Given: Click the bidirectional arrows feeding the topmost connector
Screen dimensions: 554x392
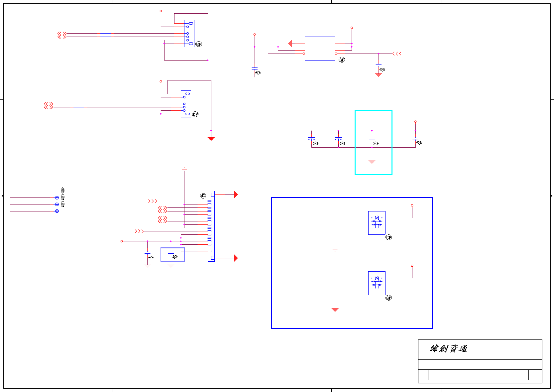Looking at the screenshot, I should pos(62,35).
